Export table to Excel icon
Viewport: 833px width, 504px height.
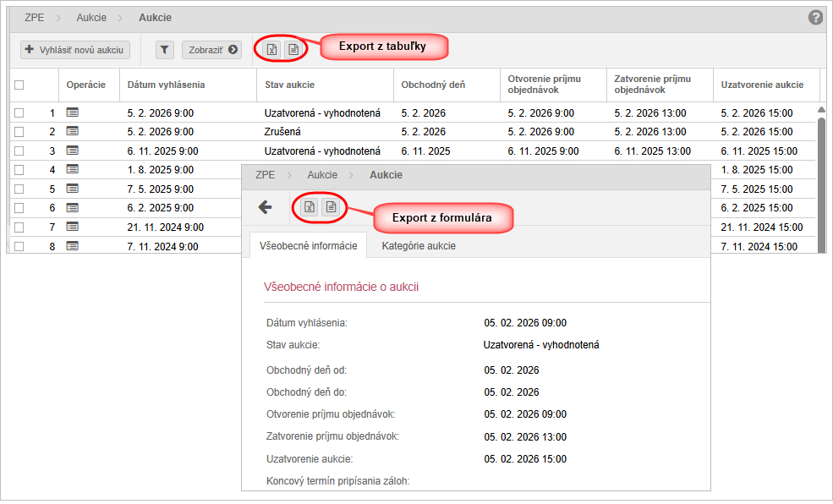[x=271, y=50]
